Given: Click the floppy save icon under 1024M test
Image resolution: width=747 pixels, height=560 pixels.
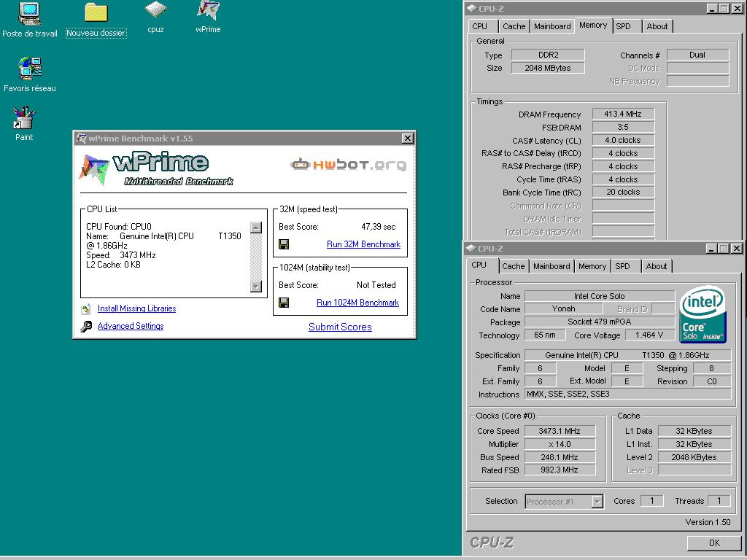Looking at the screenshot, I should (x=284, y=303).
